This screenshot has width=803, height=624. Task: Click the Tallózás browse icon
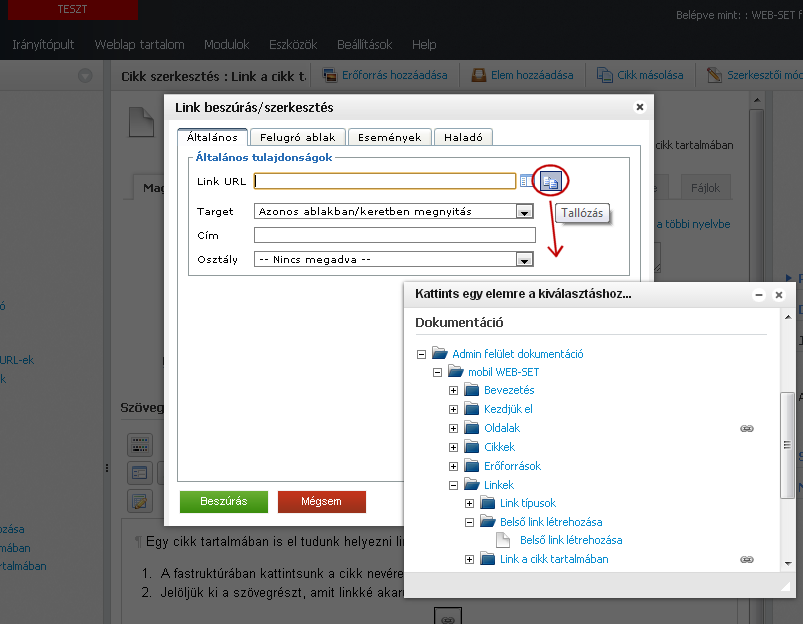(x=550, y=181)
